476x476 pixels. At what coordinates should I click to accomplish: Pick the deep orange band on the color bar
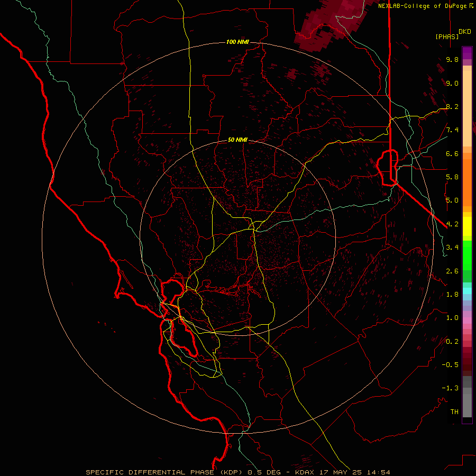[x=467, y=182]
